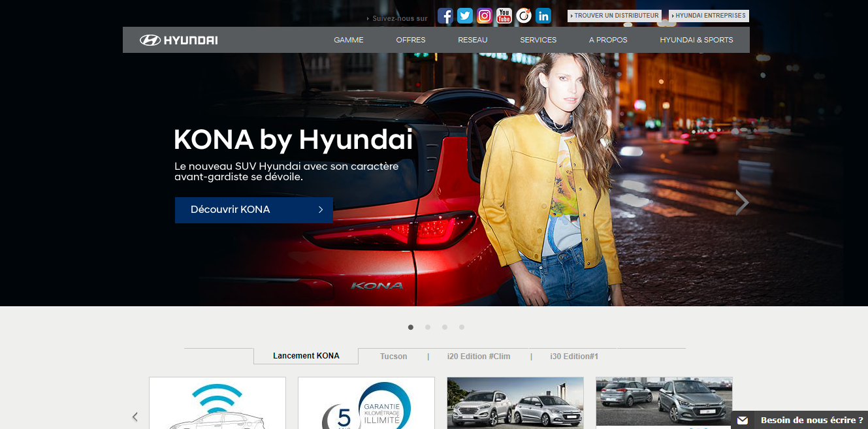Open the GAMME menu
Screen dimensions: 868x429
click(348, 40)
